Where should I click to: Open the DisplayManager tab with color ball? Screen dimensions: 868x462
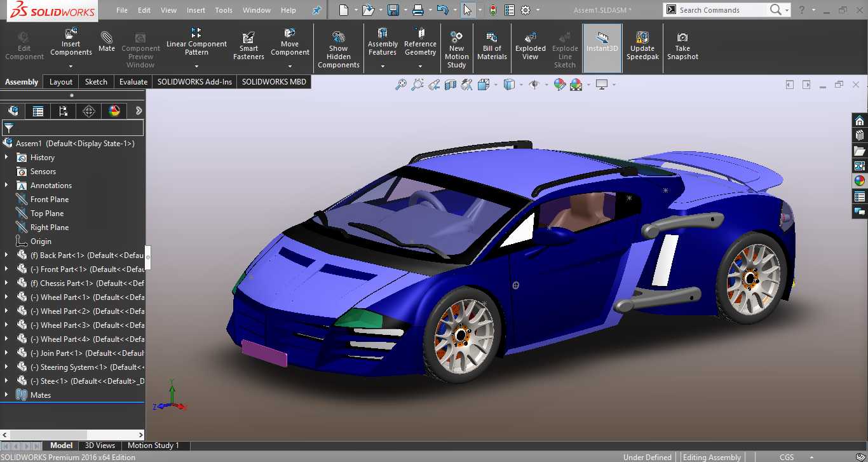[114, 111]
